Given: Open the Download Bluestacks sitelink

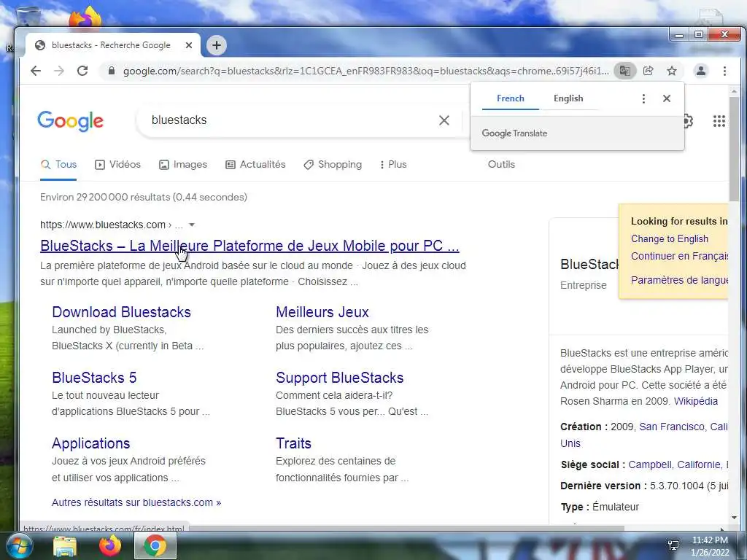Looking at the screenshot, I should tap(122, 312).
